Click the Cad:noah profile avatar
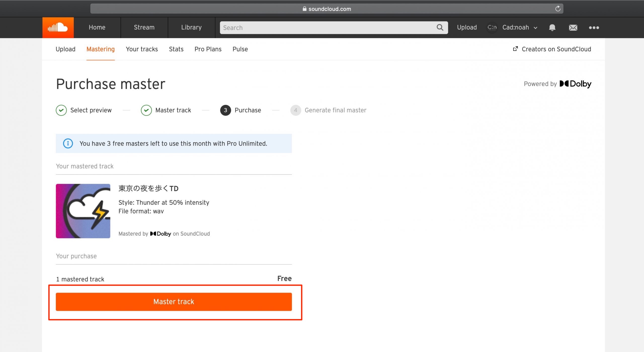Viewport: 644px width, 352px height. coord(492,27)
